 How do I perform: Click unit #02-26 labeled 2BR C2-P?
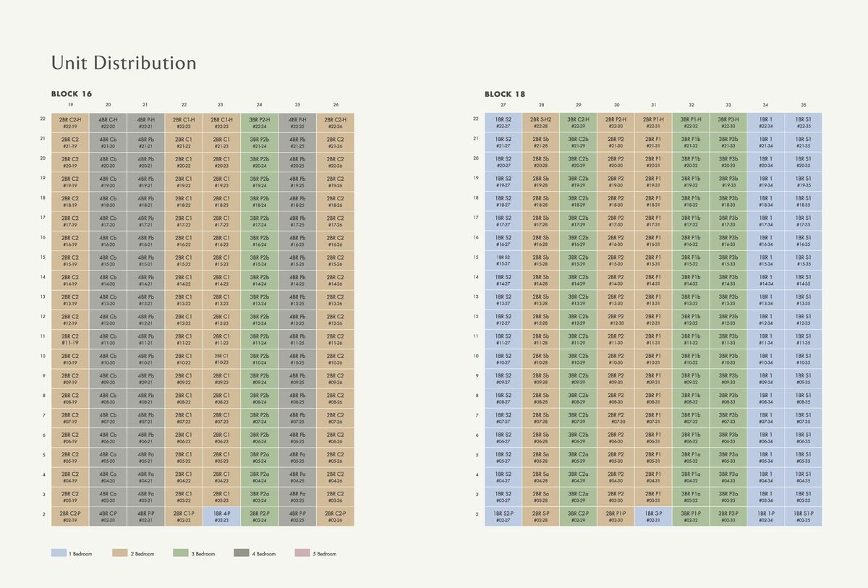[x=335, y=516]
